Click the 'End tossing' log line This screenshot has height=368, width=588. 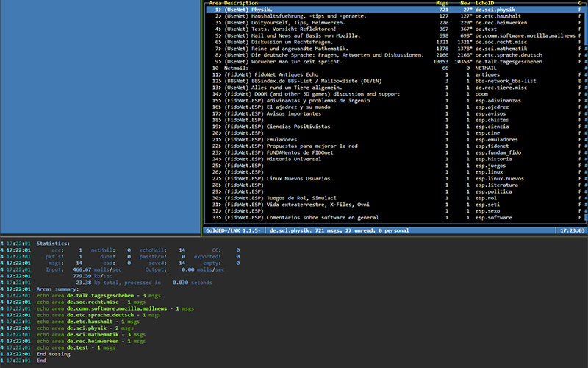(x=53, y=354)
